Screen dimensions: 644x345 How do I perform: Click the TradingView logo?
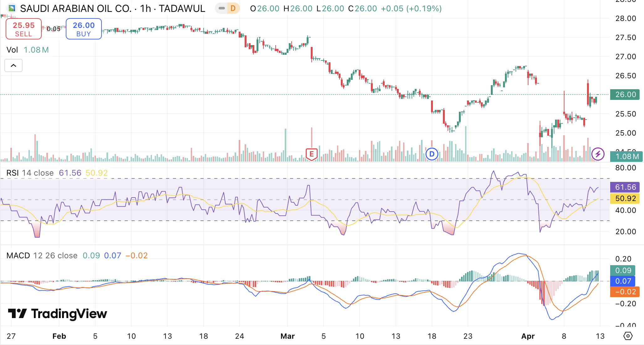point(57,314)
